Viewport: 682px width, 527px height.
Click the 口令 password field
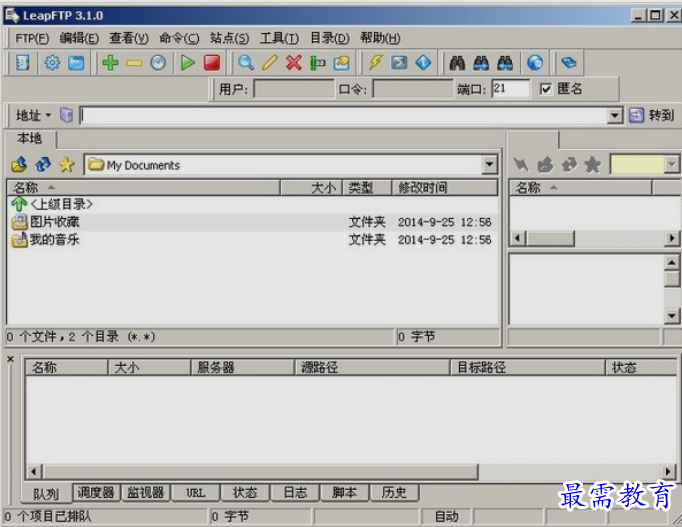[x=413, y=89]
